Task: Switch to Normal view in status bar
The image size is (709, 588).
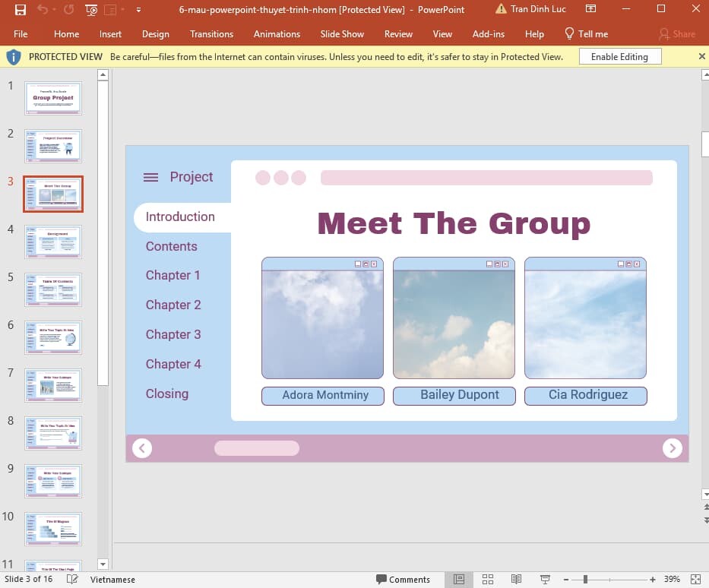Action: pos(459,579)
